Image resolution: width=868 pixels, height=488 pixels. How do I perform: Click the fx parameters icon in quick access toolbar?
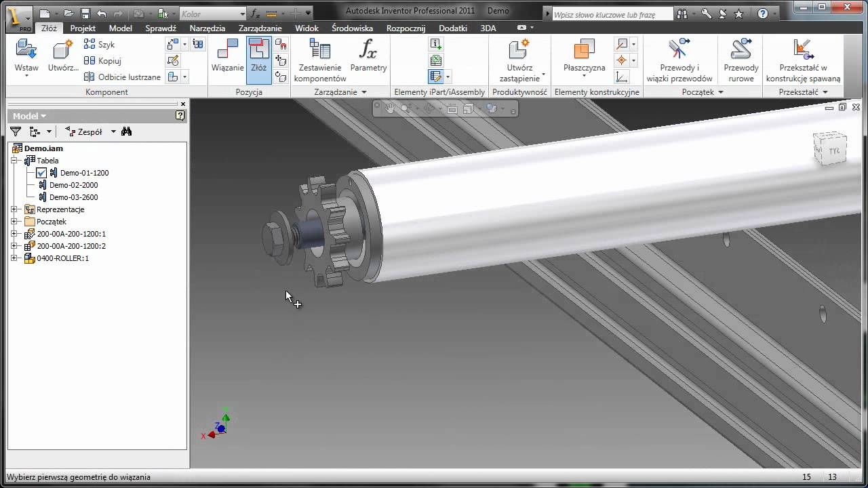(255, 13)
